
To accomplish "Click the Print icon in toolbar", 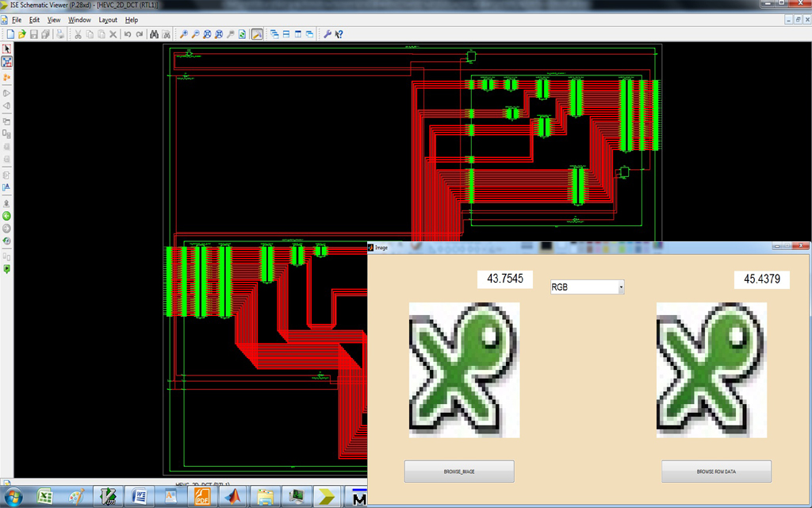I will click(60, 34).
